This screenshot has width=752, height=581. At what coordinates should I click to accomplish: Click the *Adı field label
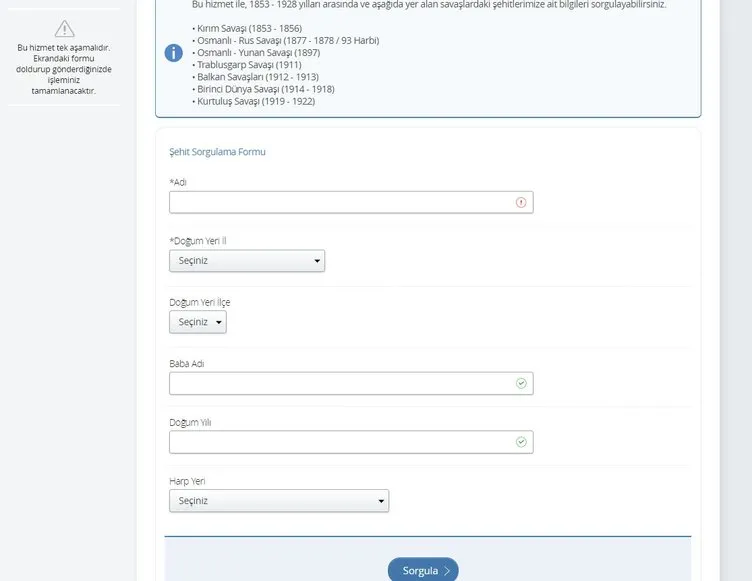click(178, 182)
